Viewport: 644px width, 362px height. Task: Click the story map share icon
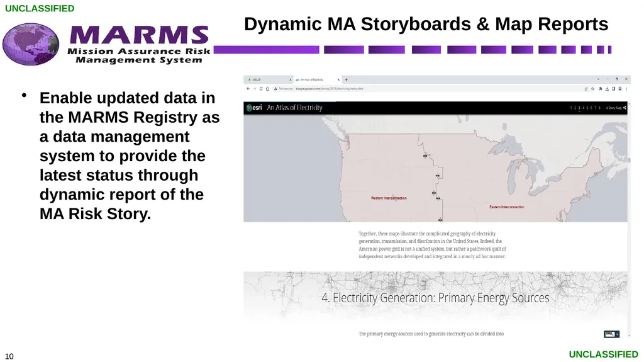tap(625, 108)
